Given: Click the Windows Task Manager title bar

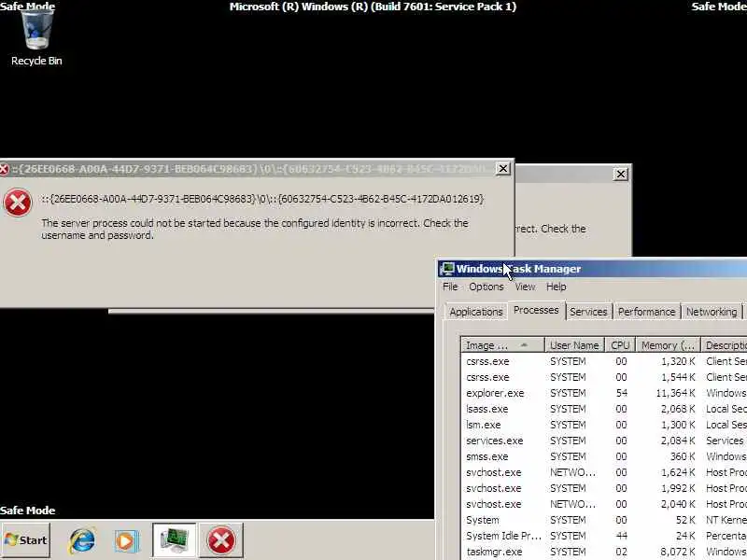Looking at the screenshot, I should 592,269.
